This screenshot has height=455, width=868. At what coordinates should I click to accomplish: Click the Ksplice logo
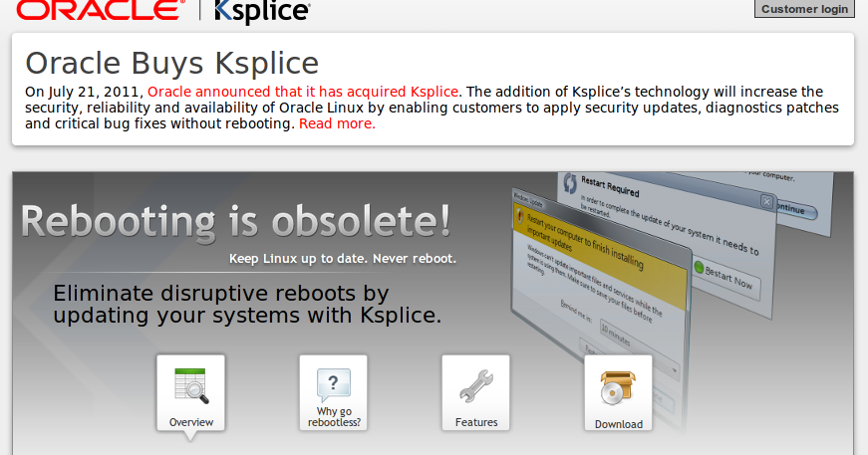[x=262, y=12]
